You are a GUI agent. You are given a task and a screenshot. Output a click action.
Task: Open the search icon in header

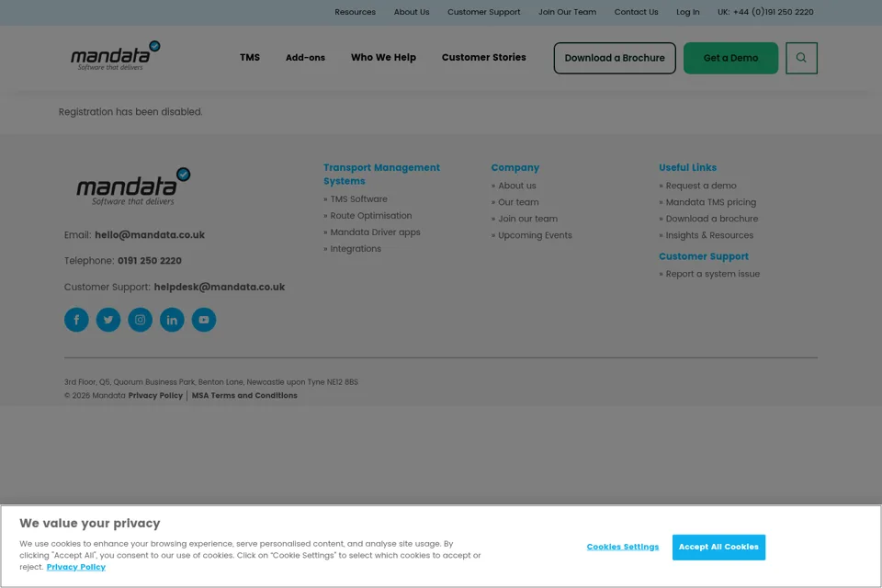click(801, 58)
